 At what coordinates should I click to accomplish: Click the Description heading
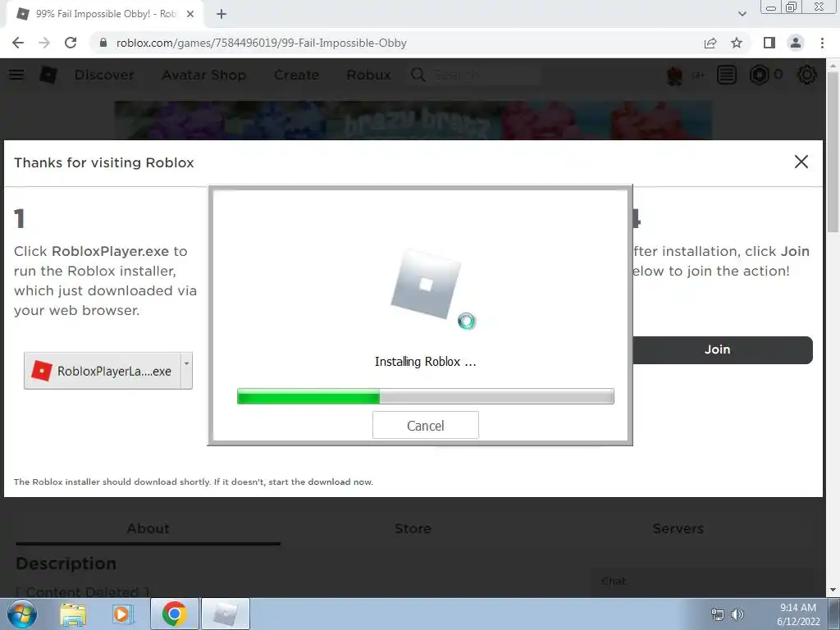[x=66, y=564]
